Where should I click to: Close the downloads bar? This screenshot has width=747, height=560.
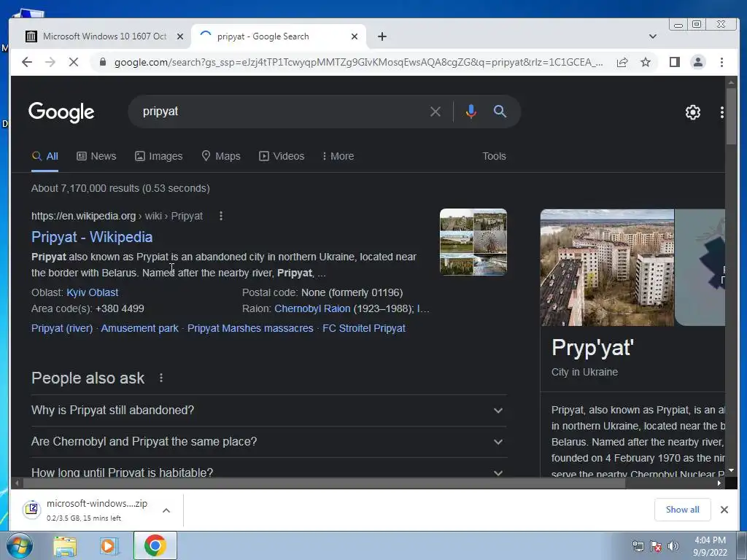tap(724, 510)
